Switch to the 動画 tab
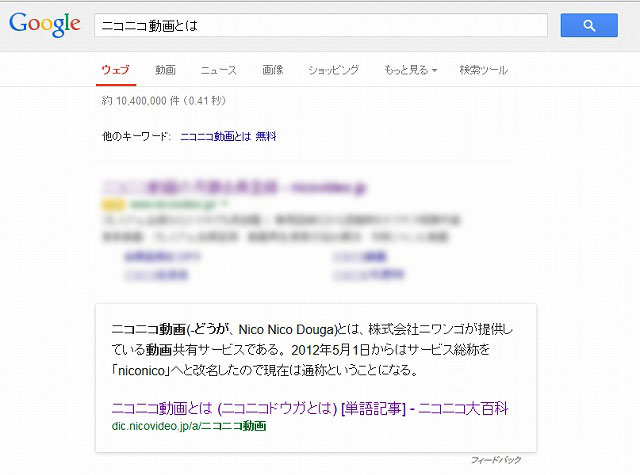The width and height of the screenshot is (640, 475). [x=165, y=70]
